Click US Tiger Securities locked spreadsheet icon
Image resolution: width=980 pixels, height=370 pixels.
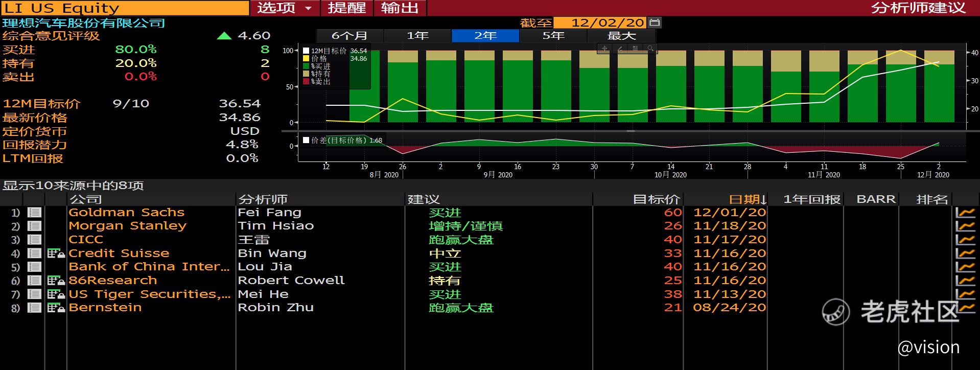tap(56, 294)
